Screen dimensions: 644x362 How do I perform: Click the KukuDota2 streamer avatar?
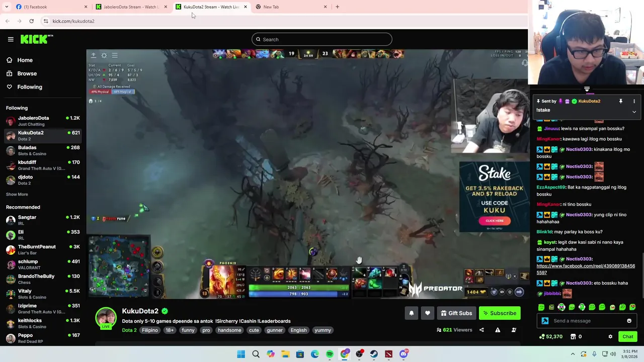pyautogui.click(x=106, y=318)
